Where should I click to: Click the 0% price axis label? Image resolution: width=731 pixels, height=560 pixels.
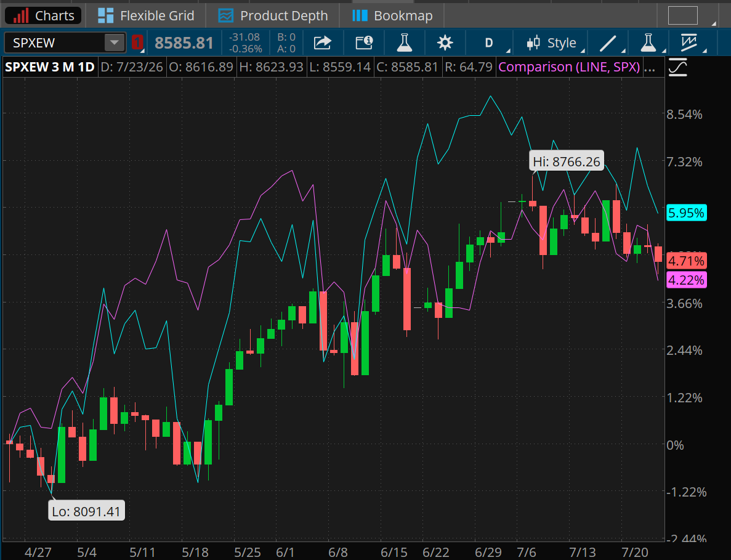(x=675, y=445)
